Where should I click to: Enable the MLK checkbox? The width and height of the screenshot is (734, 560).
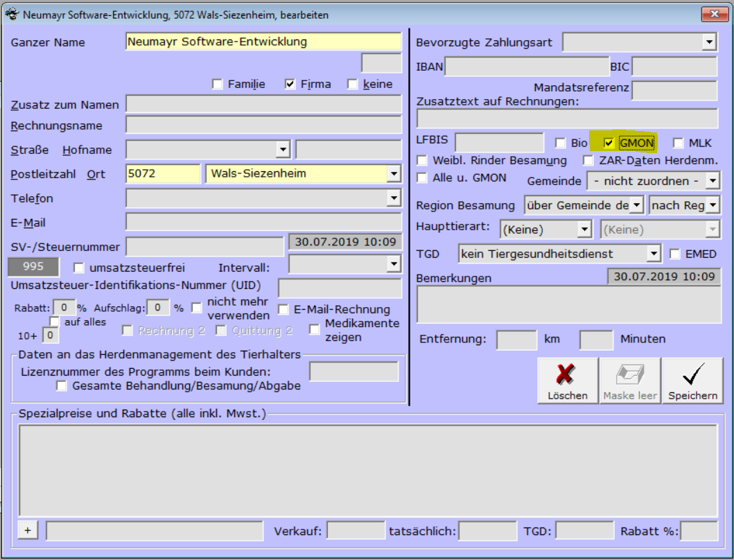click(x=678, y=143)
